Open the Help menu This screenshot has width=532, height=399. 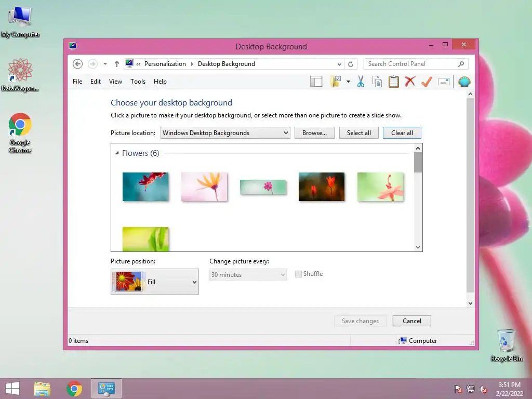(x=160, y=82)
